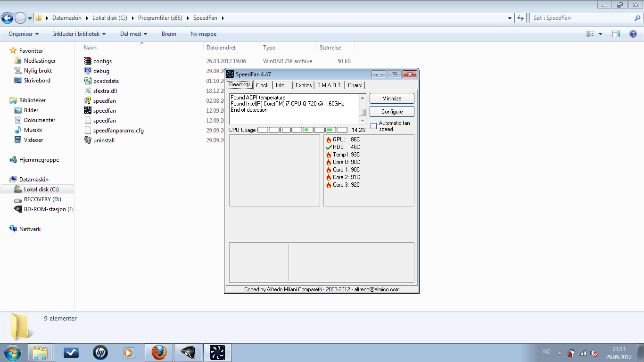Image resolution: width=644 pixels, height=362 pixels.
Task: Open the Musikk library
Action: 33,130
